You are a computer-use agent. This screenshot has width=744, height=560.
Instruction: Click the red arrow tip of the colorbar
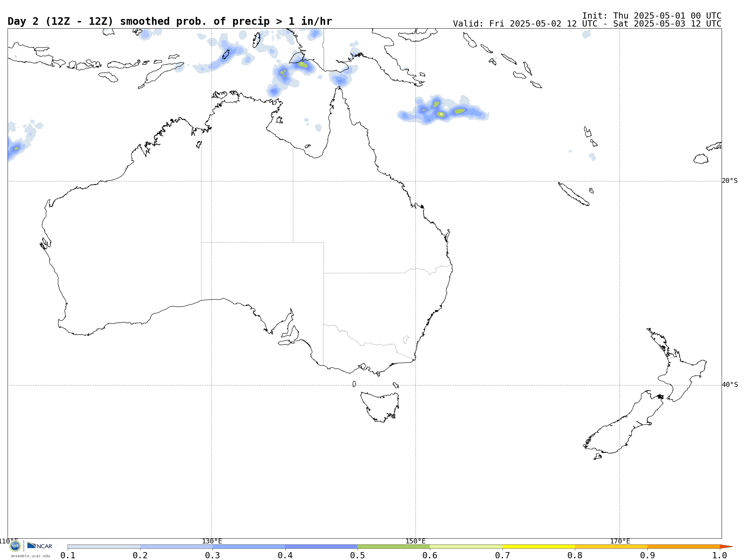(x=726, y=547)
